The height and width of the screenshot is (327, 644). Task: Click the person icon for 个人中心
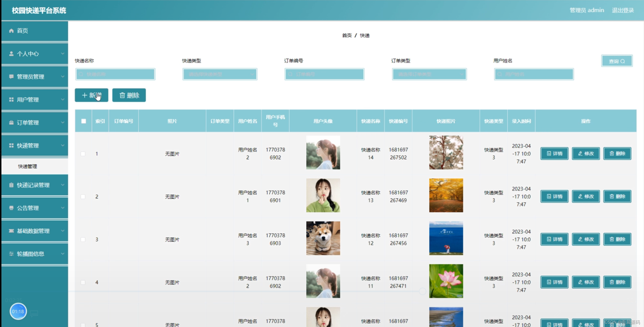tap(11, 54)
